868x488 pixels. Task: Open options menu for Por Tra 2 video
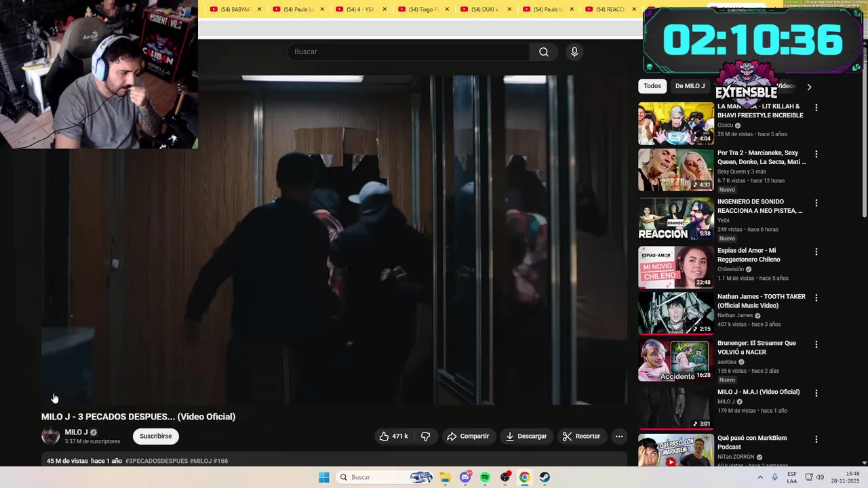[x=816, y=155]
